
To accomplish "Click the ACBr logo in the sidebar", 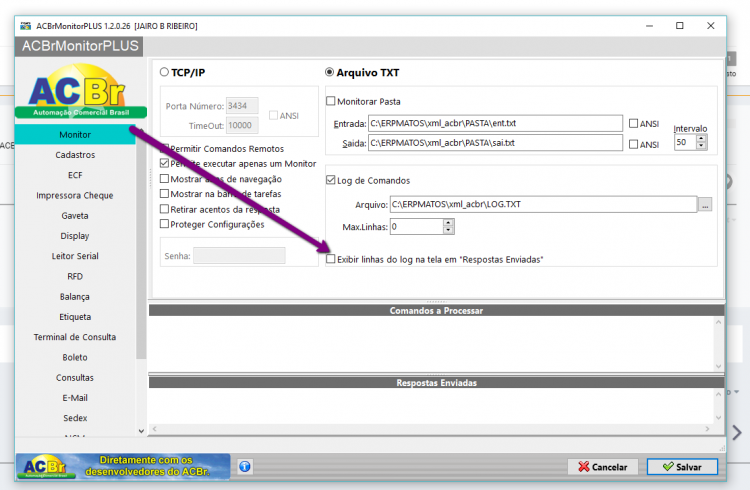I will click(x=80, y=91).
